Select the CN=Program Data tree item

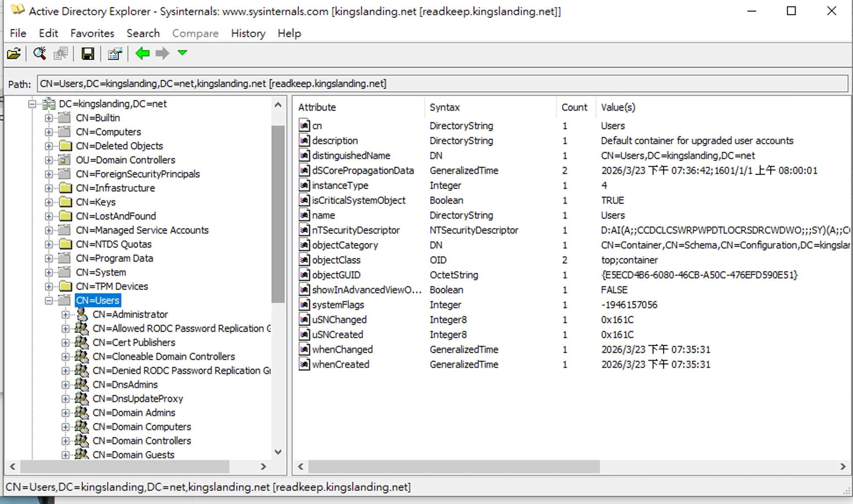coord(115,258)
